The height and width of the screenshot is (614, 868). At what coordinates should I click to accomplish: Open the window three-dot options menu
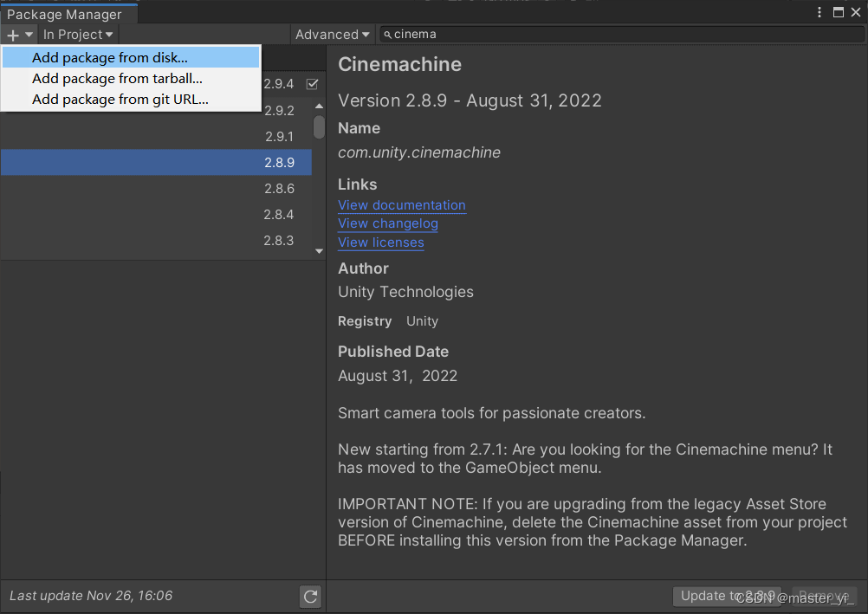click(819, 12)
